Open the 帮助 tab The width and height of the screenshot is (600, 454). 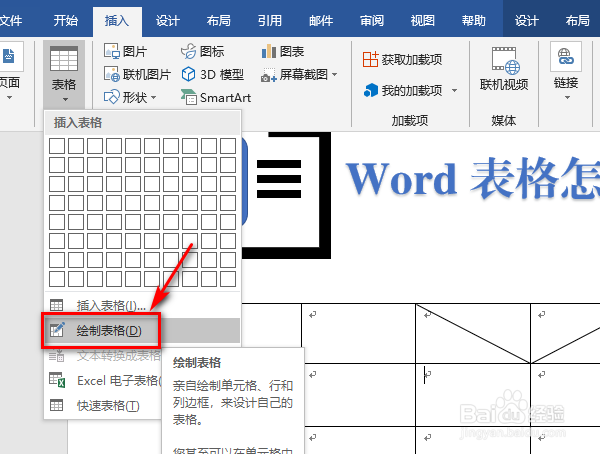click(474, 20)
